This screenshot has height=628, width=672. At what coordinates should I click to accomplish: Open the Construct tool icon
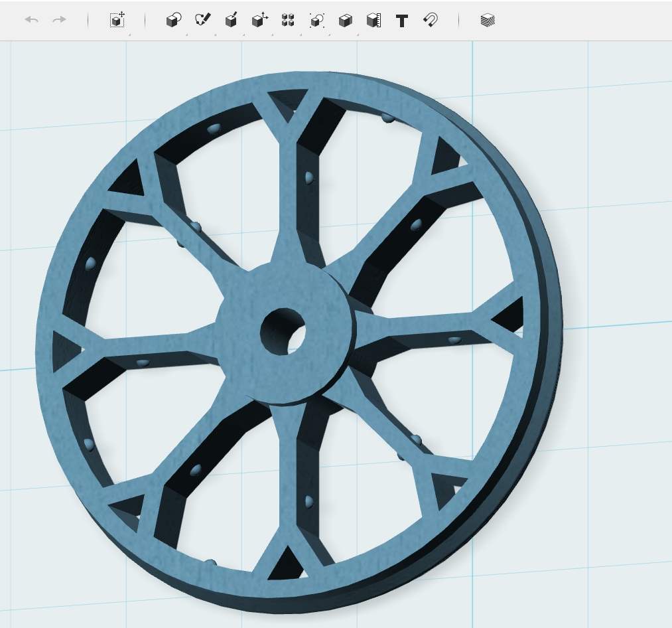point(231,20)
